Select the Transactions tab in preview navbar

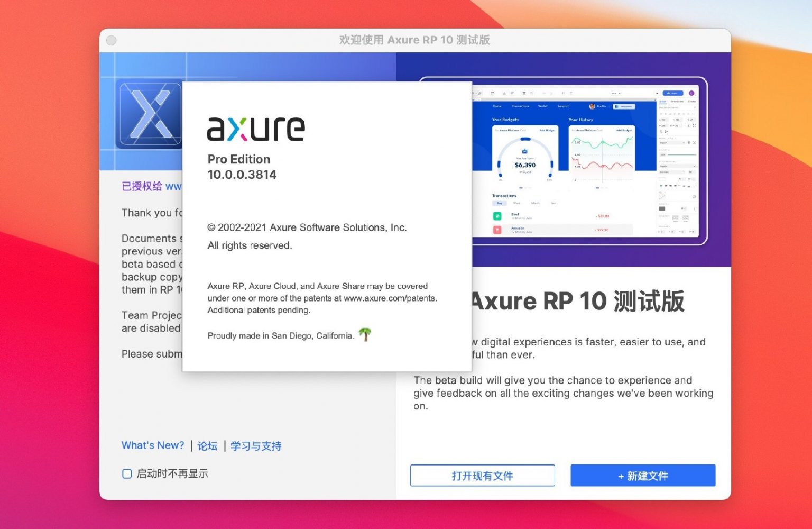521,106
